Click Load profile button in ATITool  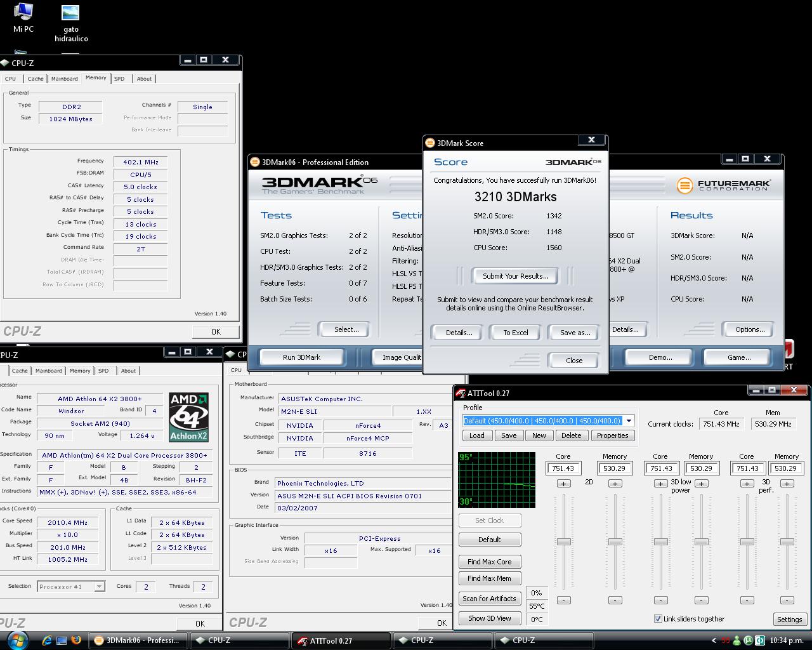coord(476,435)
